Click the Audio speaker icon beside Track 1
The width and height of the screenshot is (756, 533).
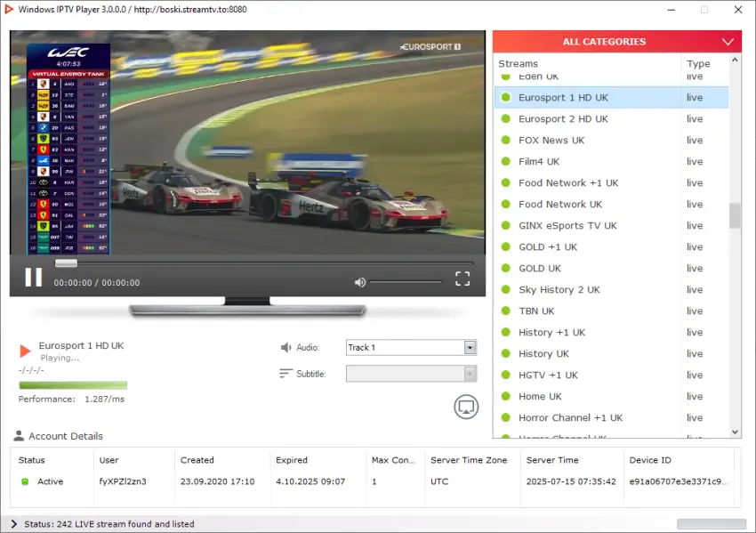[286, 347]
